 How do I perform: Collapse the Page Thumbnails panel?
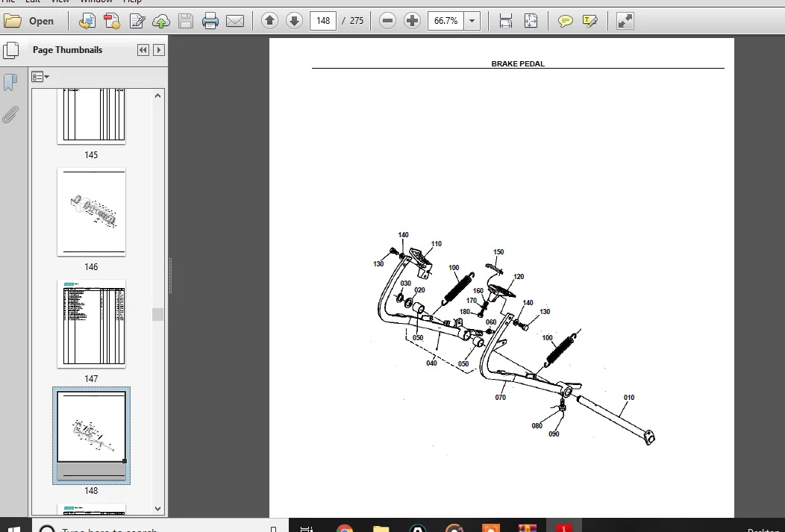pos(143,50)
